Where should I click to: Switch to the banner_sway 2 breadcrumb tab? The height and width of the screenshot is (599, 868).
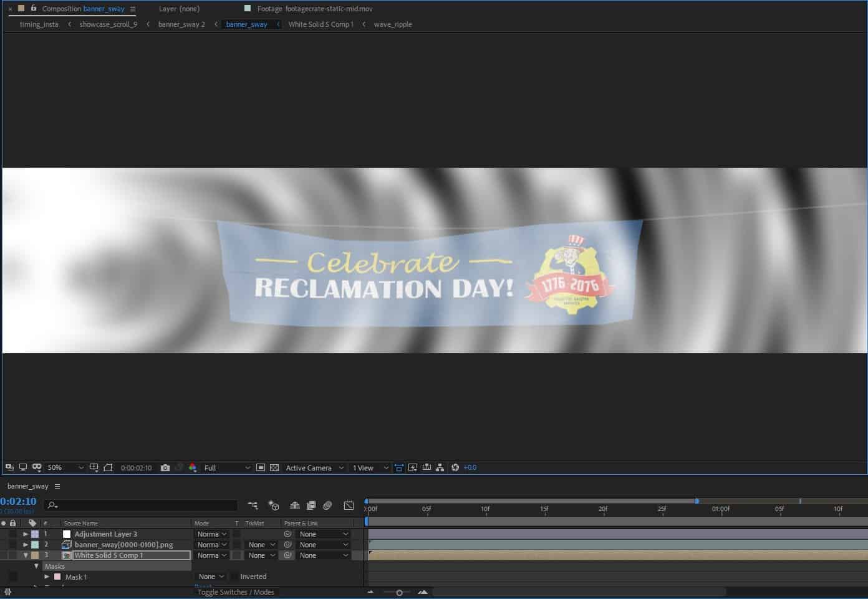[181, 24]
